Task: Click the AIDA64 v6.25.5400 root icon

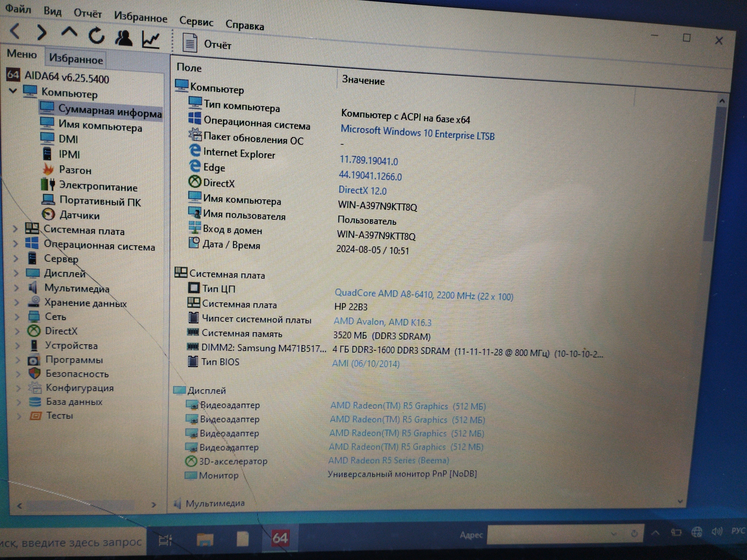Action: [13, 74]
